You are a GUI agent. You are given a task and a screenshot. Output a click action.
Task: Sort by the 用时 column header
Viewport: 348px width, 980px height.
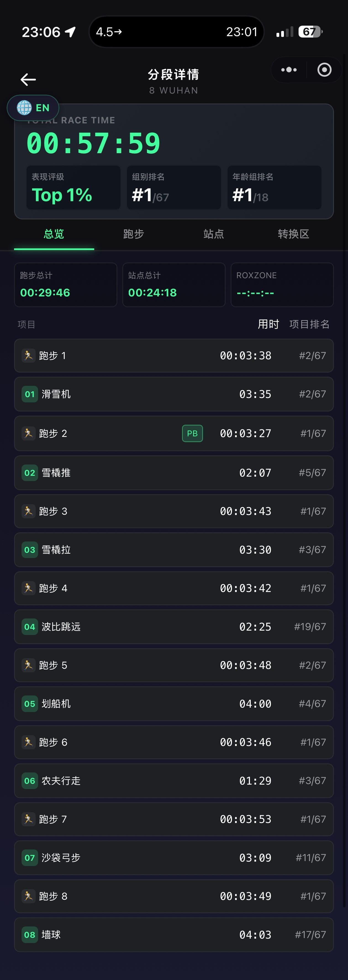click(x=268, y=324)
